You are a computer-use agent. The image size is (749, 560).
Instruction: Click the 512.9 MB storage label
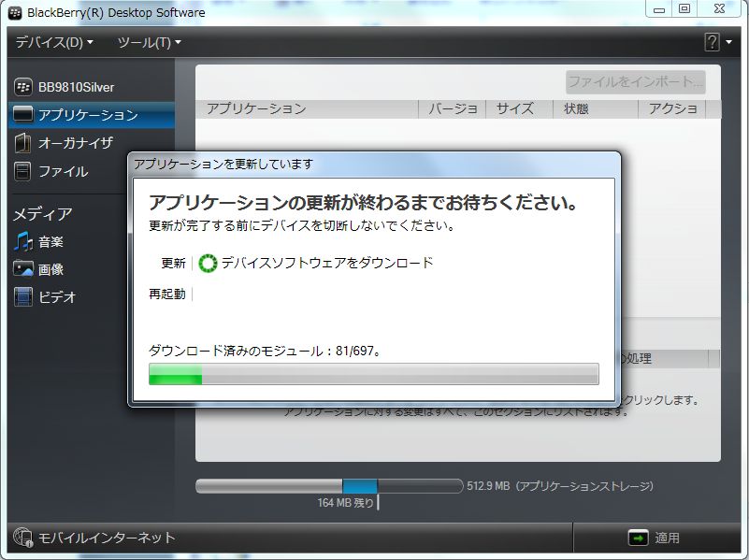(560, 486)
